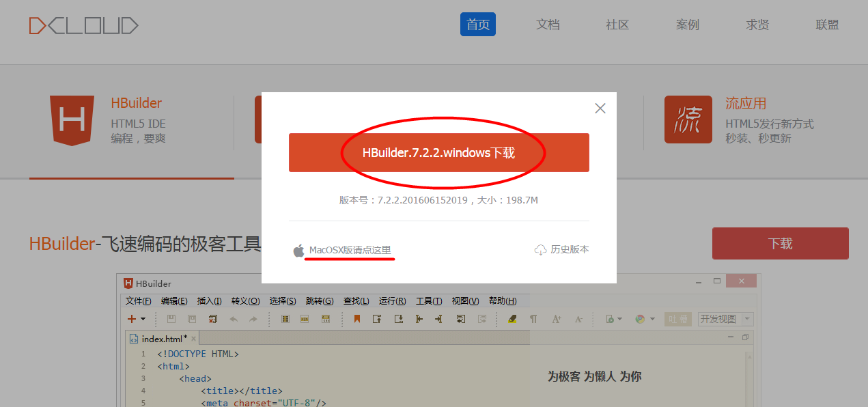Open 帮助(H) menu in HBuilder window
The image size is (868, 407).
tap(502, 301)
